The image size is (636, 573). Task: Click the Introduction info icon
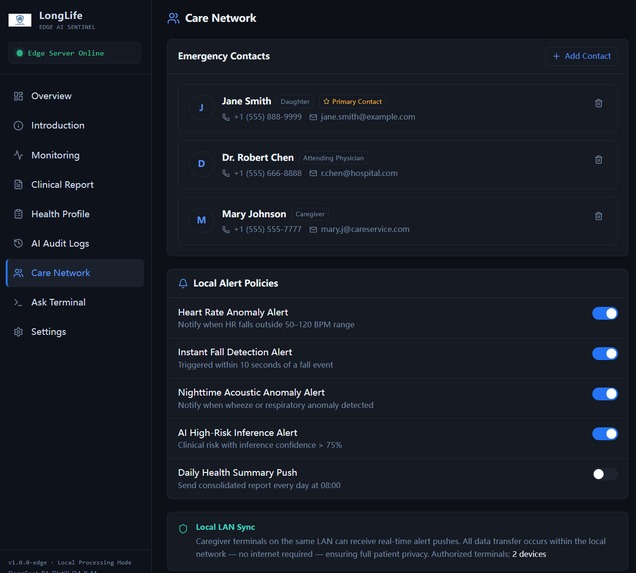18,126
